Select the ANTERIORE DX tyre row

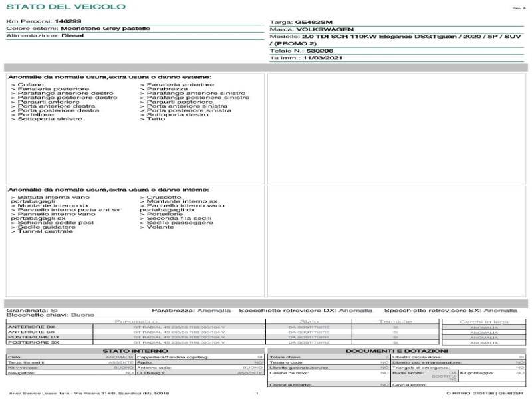32,327
